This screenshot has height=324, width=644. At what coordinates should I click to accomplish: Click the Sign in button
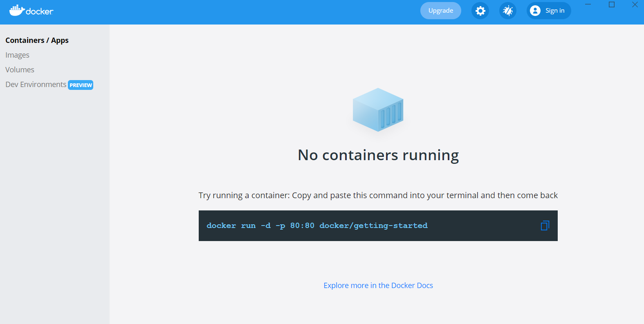549,11
